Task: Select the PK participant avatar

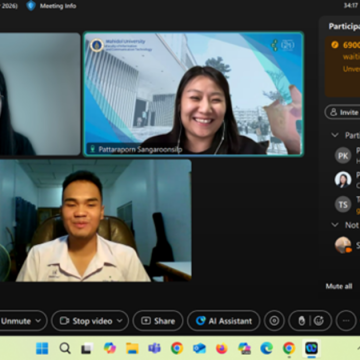Action: point(343,156)
